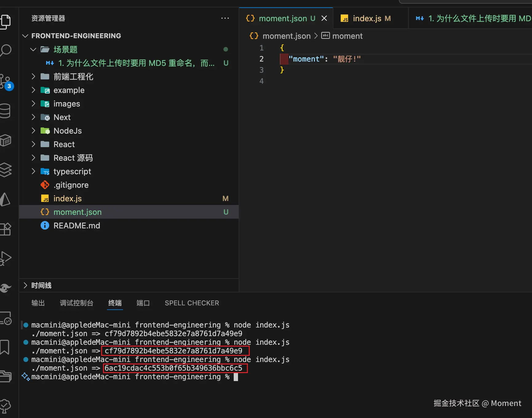Click line number 1 in the editor gutter

point(261,48)
